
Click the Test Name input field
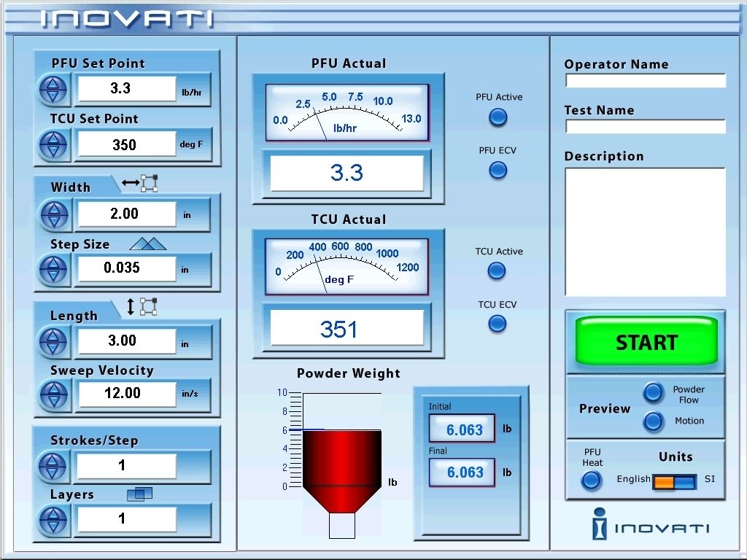[645, 126]
